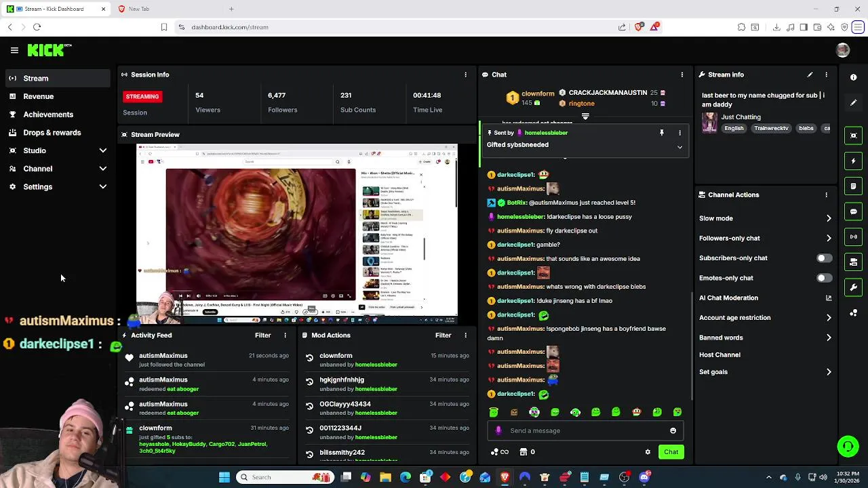Click the Just Chatting category thumbnail
This screenshot has width=868, height=488.
[x=709, y=123]
